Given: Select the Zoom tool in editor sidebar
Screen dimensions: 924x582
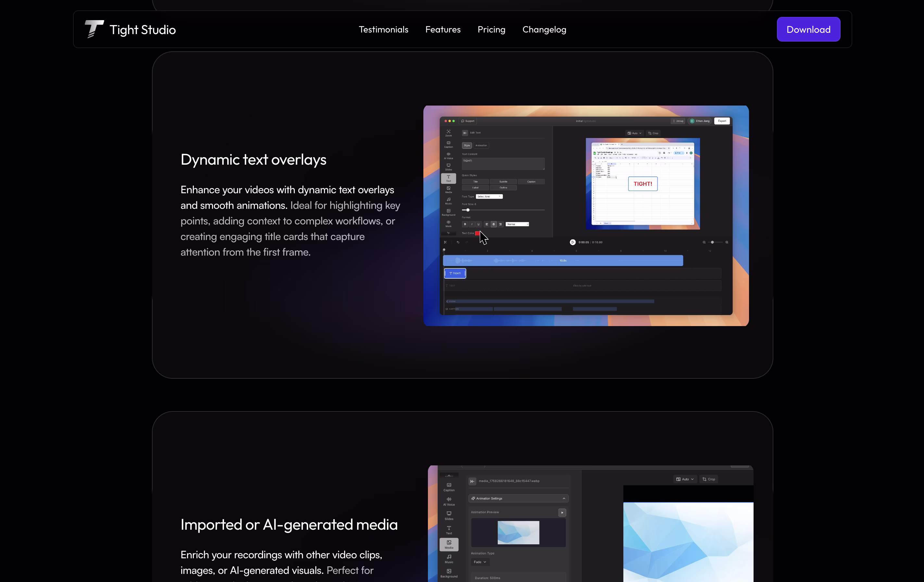Looking at the screenshot, I should click(x=448, y=133).
